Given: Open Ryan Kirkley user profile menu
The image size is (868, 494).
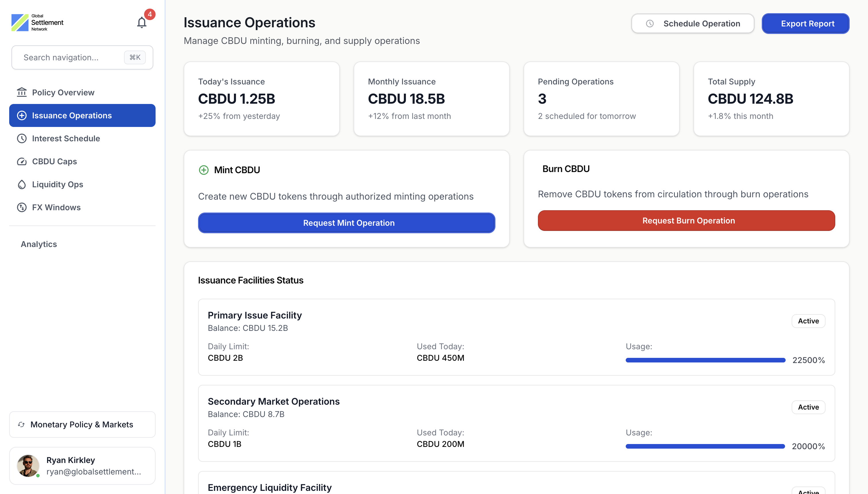Looking at the screenshot, I should pos(82,466).
